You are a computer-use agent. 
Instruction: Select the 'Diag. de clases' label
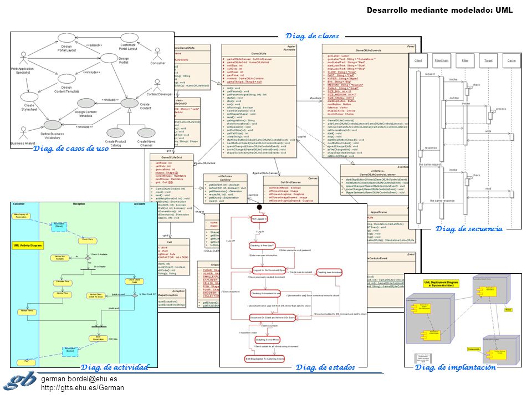point(312,36)
